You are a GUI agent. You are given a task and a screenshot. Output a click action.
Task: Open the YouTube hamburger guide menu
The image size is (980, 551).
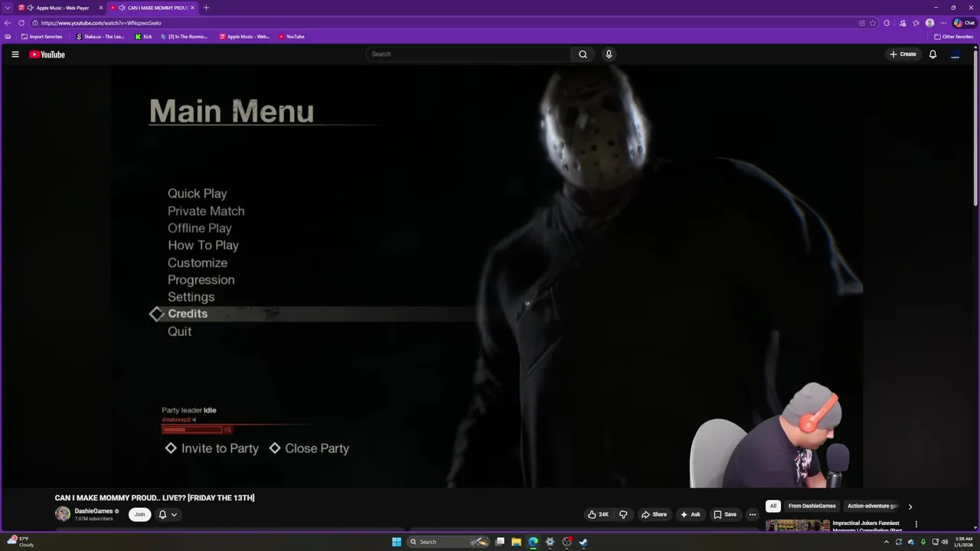15,54
